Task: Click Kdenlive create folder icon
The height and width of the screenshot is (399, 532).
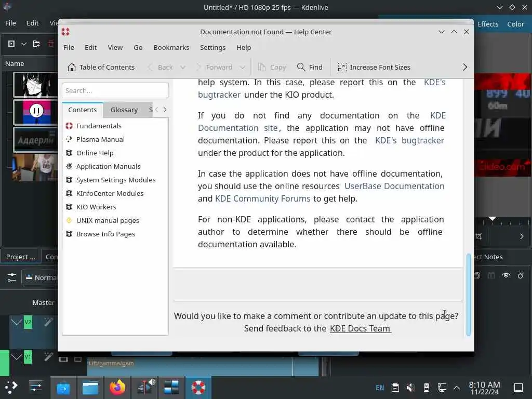Action: click(36, 44)
